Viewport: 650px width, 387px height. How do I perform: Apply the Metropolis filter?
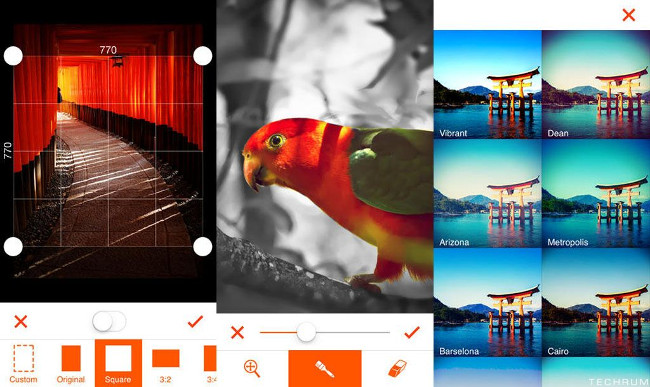pyautogui.click(x=596, y=194)
